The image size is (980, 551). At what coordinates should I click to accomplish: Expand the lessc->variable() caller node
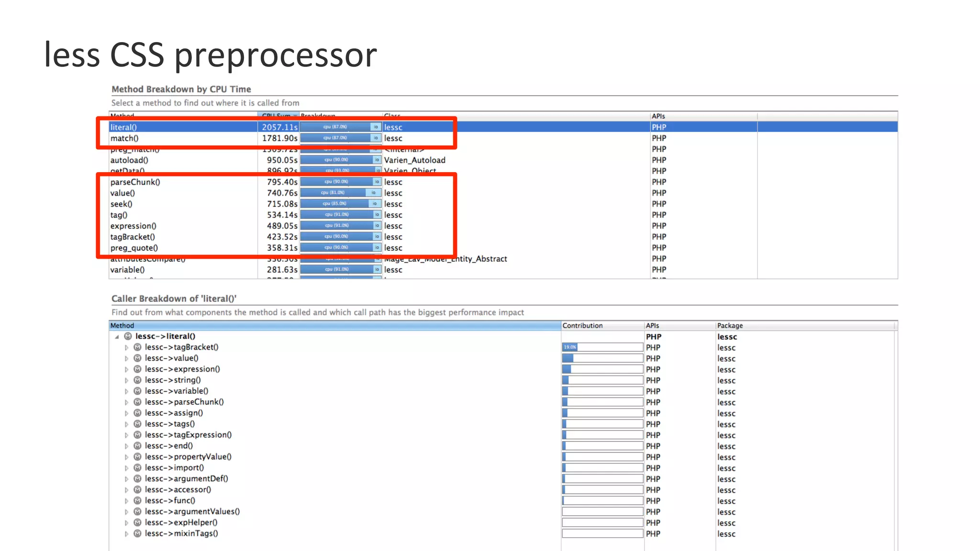coord(126,392)
